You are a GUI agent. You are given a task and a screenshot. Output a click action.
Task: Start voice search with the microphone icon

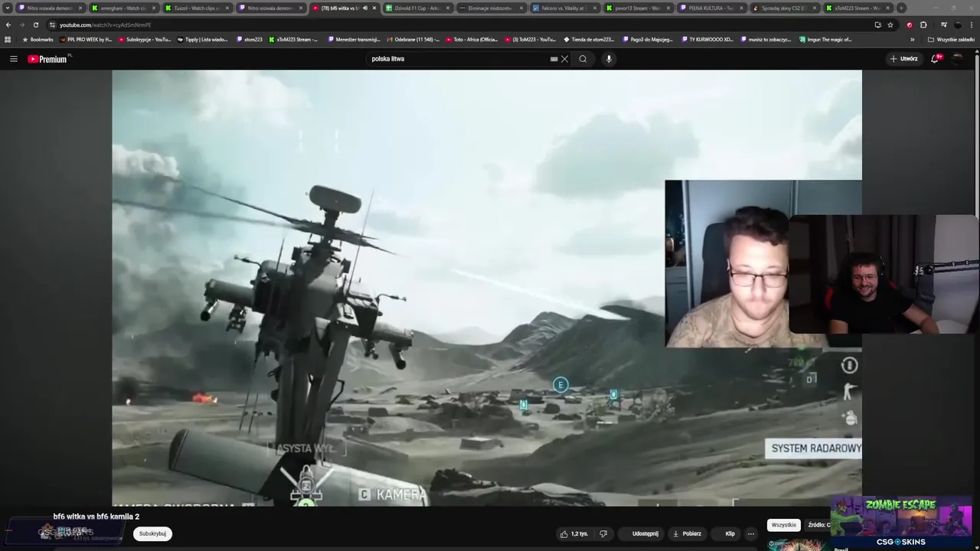point(609,59)
